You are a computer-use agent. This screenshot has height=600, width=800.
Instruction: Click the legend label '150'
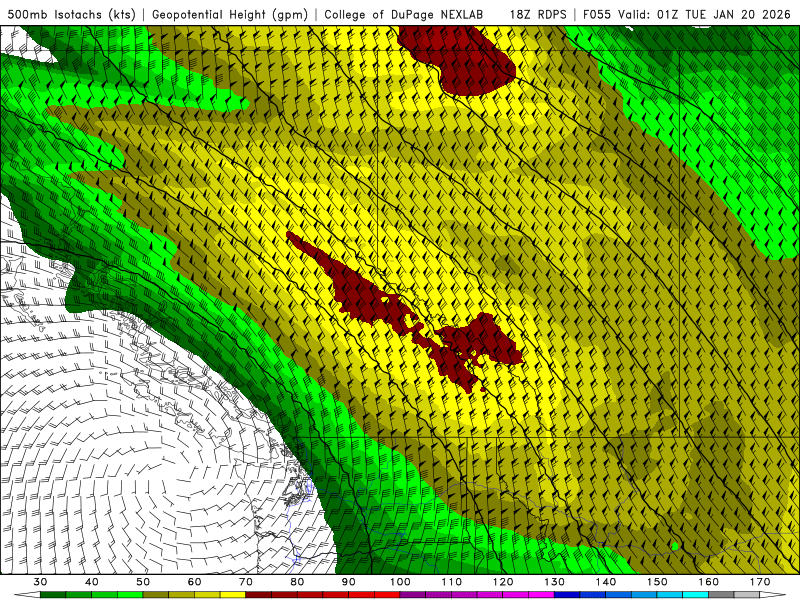(x=657, y=582)
